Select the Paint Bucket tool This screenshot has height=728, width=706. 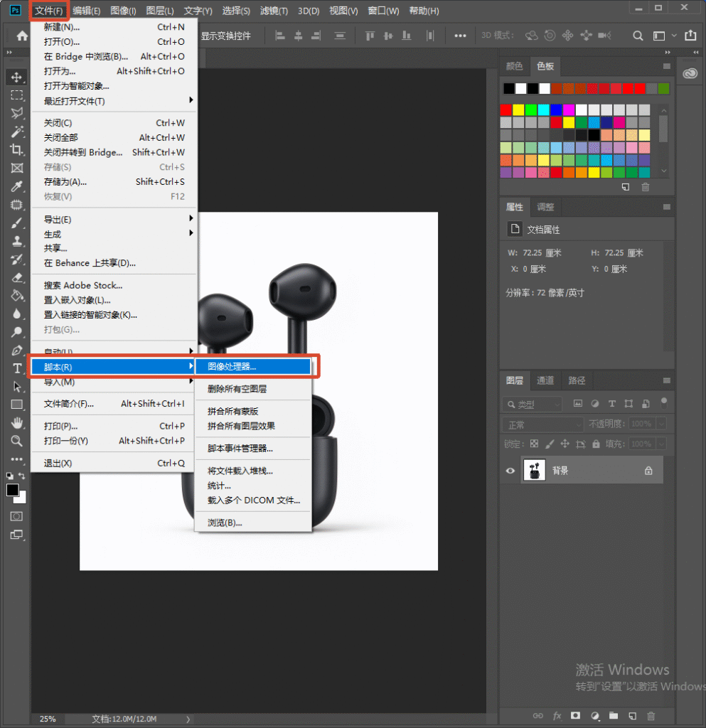tap(17, 296)
